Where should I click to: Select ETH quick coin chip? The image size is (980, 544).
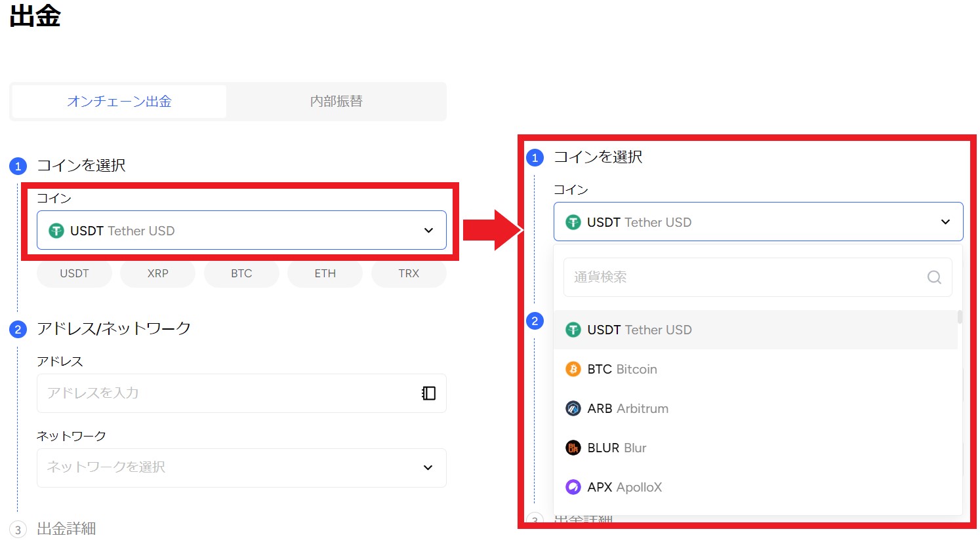click(325, 274)
